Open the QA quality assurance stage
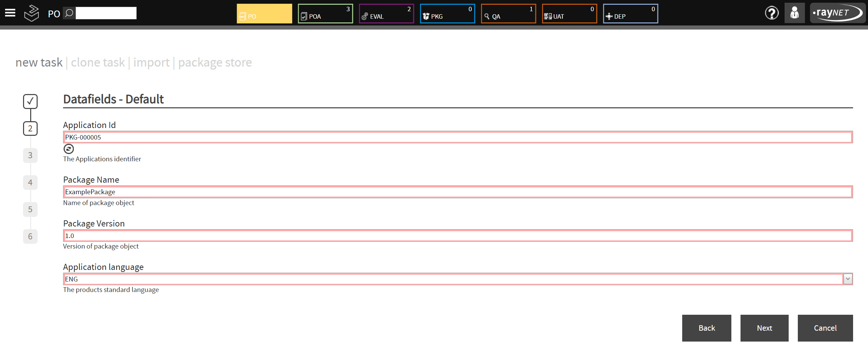 click(x=508, y=14)
